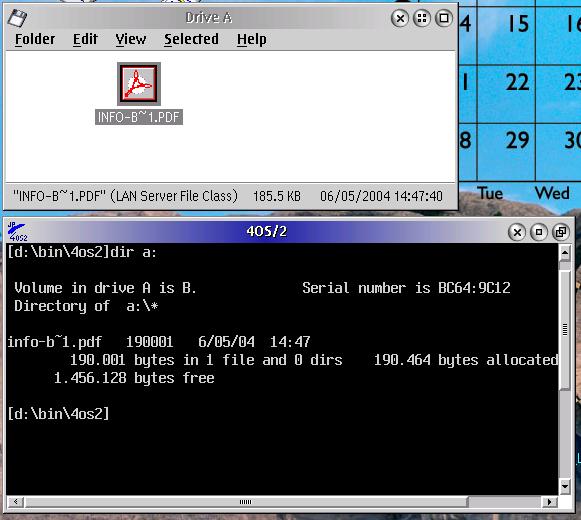
Task: Click the "dir a:" command text in console
Action: (133, 252)
